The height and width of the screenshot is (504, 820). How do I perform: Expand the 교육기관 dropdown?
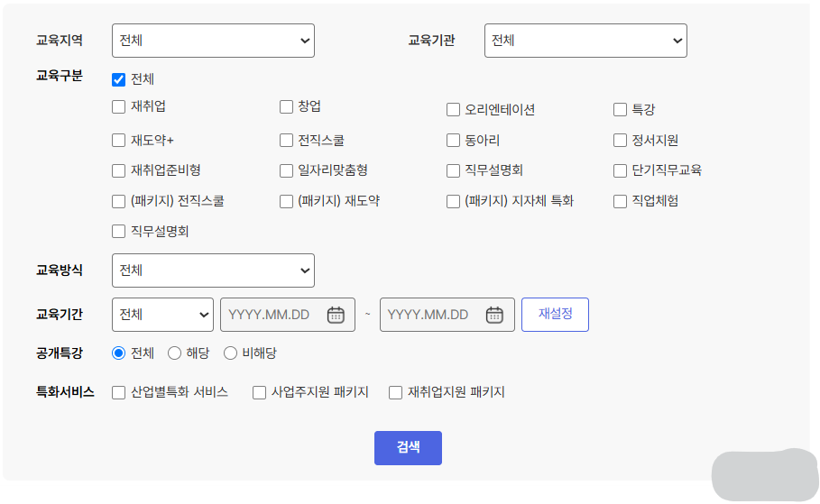coord(585,41)
